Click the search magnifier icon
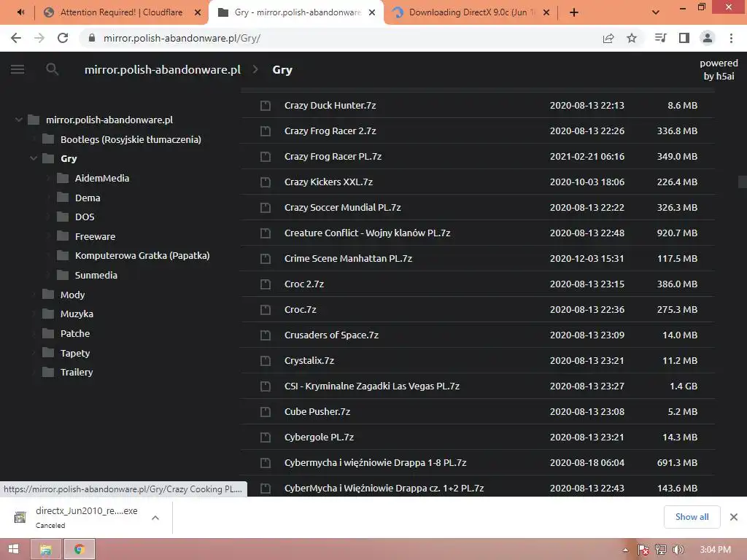The width and height of the screenshot is (747, 560). click(x=52, y=69)
